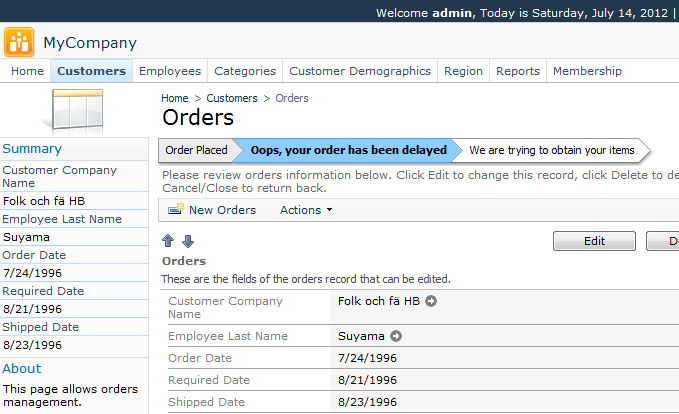The image size is (679, 414).
Task: Click Shipped Date value in Orders form
Action: [367, 402]
